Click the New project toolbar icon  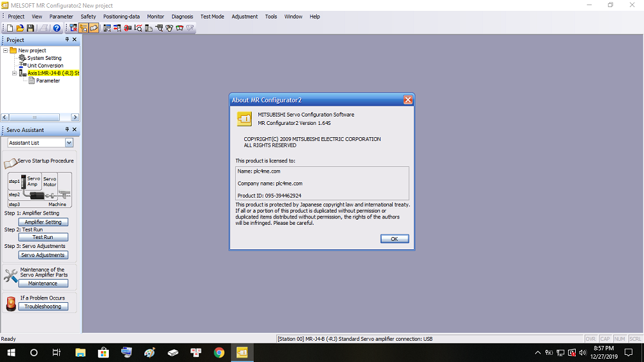[10, 28]
